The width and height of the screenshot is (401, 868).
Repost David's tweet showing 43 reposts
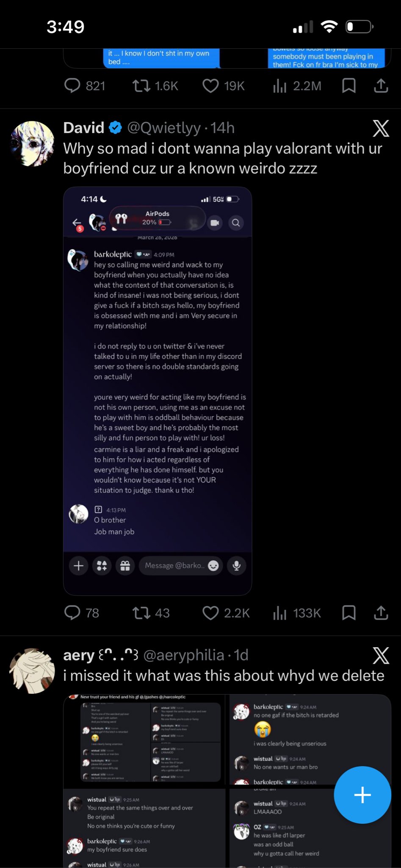(x=141, y=613)
